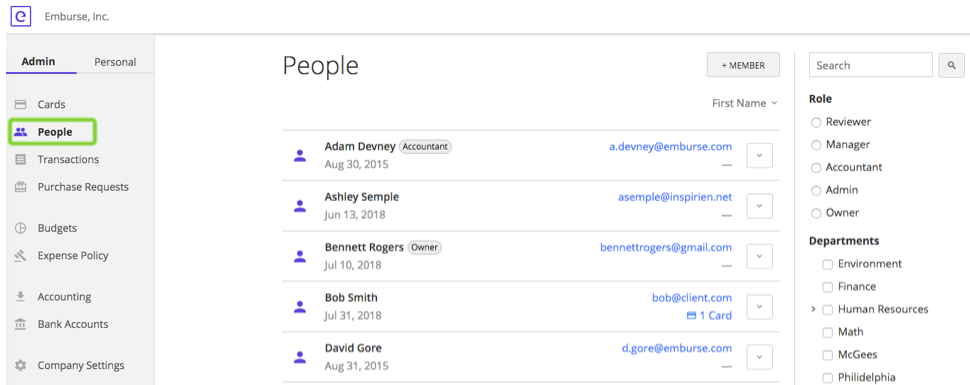
Task: Click the Emburse logo icon
Action: pos(20,17)
